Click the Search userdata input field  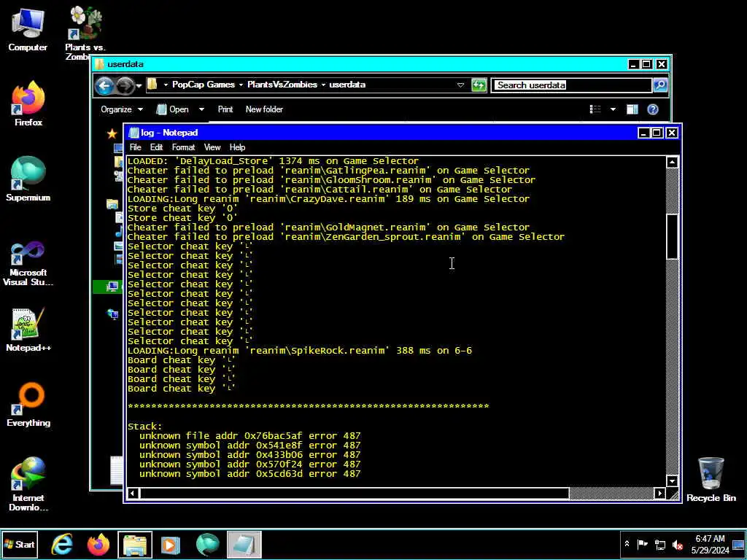coord(571,85)
